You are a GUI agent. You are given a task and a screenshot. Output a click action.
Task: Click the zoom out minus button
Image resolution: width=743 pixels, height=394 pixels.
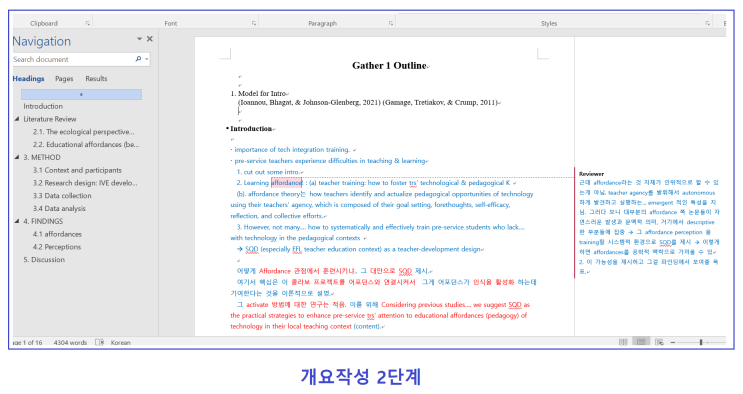click(x=673, y=342)
